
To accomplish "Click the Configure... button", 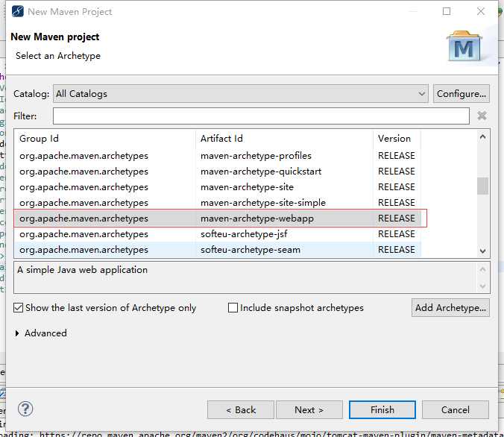I will click(x=462, y=93).
